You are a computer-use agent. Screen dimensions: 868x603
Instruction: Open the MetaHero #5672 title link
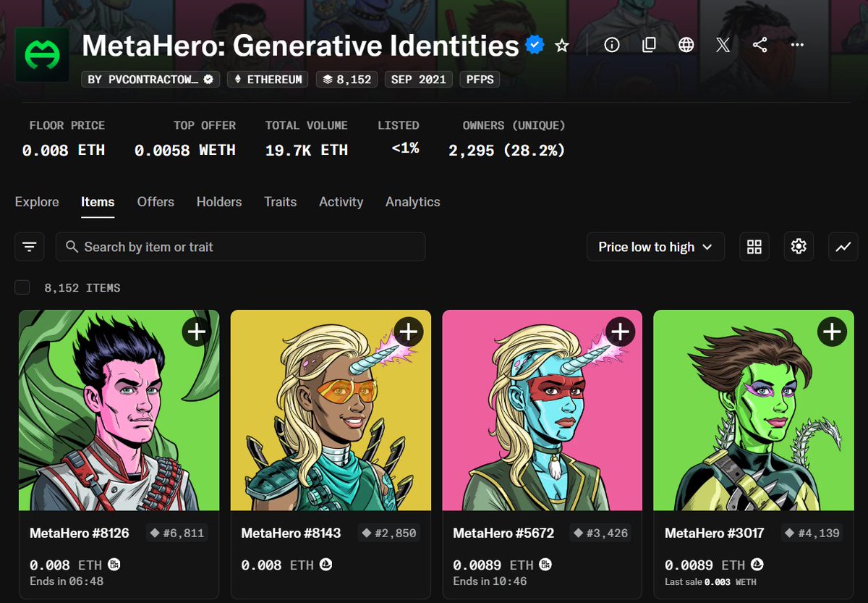click(503, 534)
